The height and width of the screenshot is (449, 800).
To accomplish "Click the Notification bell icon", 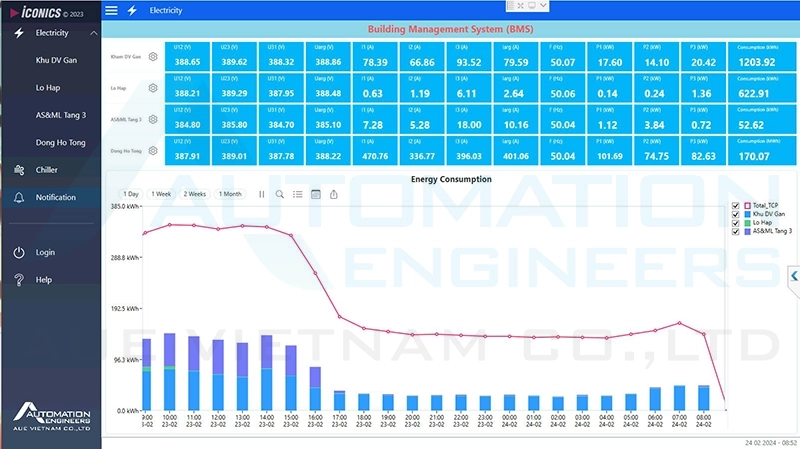I will point(18,197).
